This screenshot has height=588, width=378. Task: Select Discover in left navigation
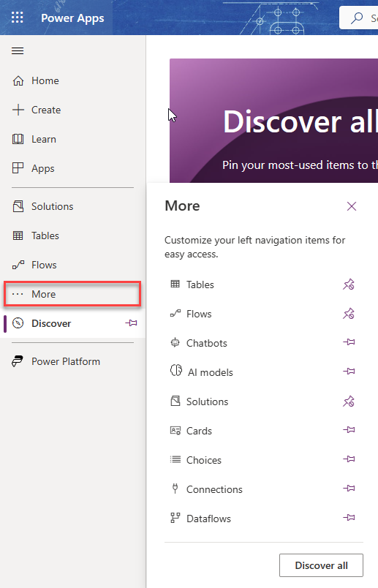coord(73,323)
